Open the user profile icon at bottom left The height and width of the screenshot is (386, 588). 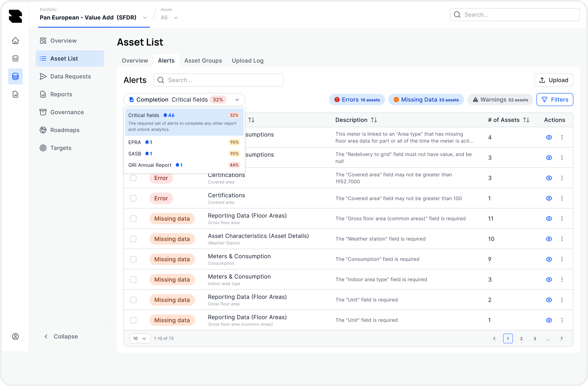point(15,336)
